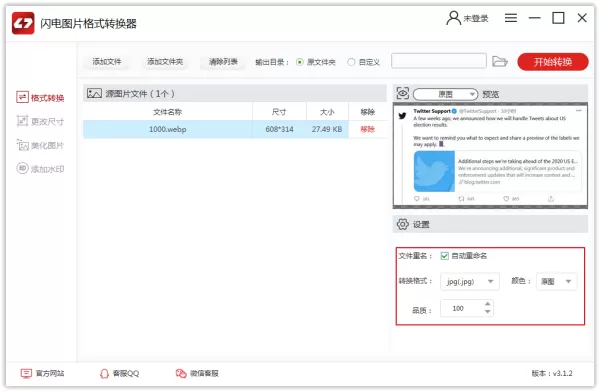
Task: Click the 客服QQ penguin icon
Action: 104,373
